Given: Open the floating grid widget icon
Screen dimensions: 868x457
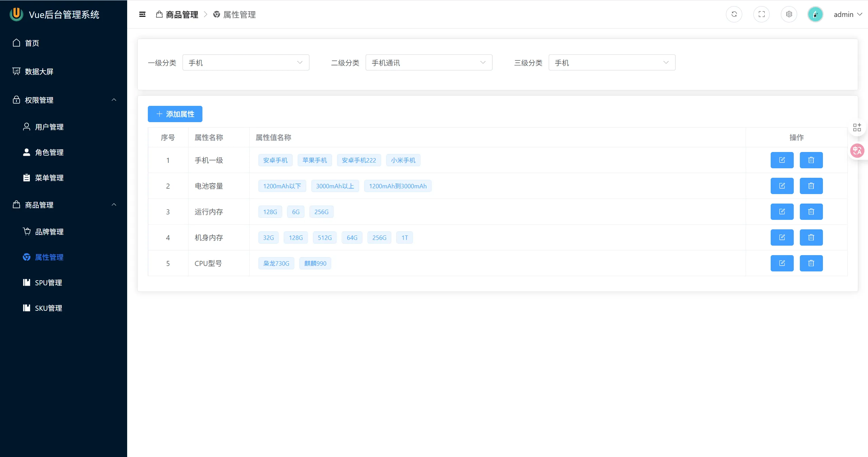Looking at the screenshot, I should point(857,128).
